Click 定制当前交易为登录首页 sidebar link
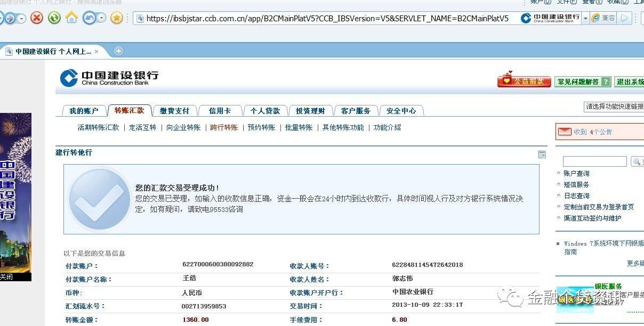The width and height of the screenshot is (644, 326). point(599,207)
